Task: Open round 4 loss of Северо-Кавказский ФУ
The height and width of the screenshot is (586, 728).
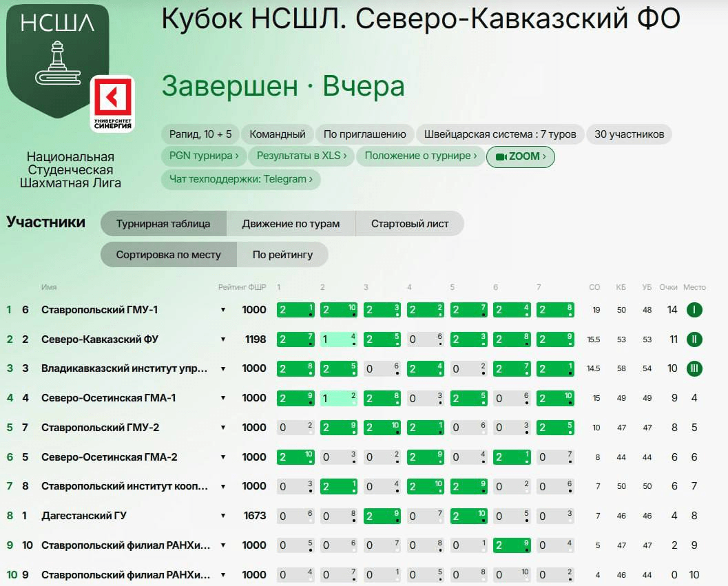Action: pyautogui.click(x=426, y=339)
